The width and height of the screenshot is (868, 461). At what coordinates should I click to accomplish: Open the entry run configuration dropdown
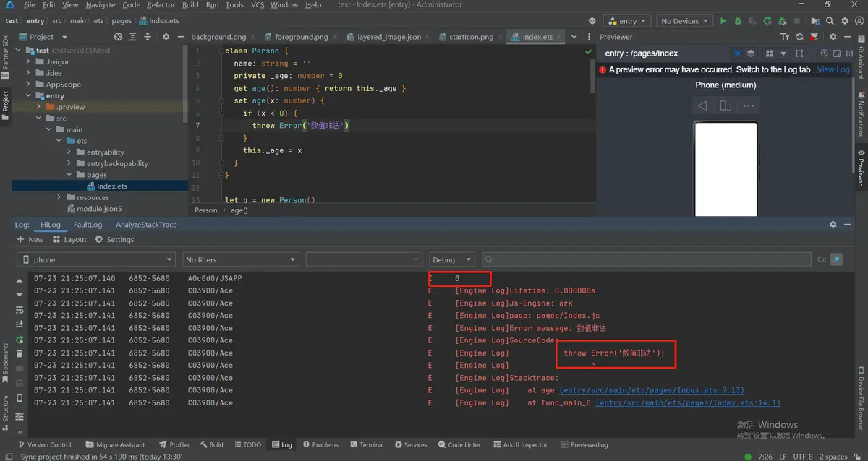click(627, 21)
